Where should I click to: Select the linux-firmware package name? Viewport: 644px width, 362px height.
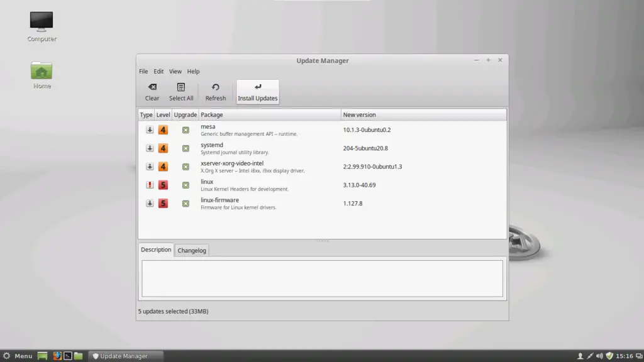219,200
